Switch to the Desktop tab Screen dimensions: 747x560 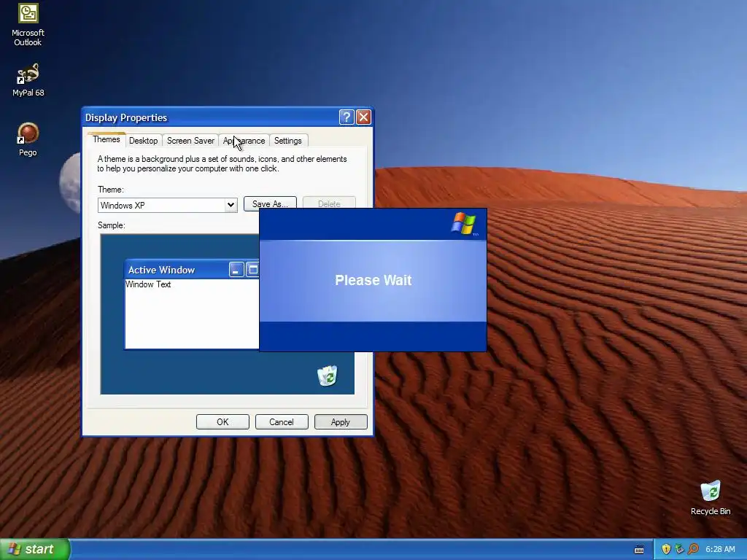[x=144, y=141]
